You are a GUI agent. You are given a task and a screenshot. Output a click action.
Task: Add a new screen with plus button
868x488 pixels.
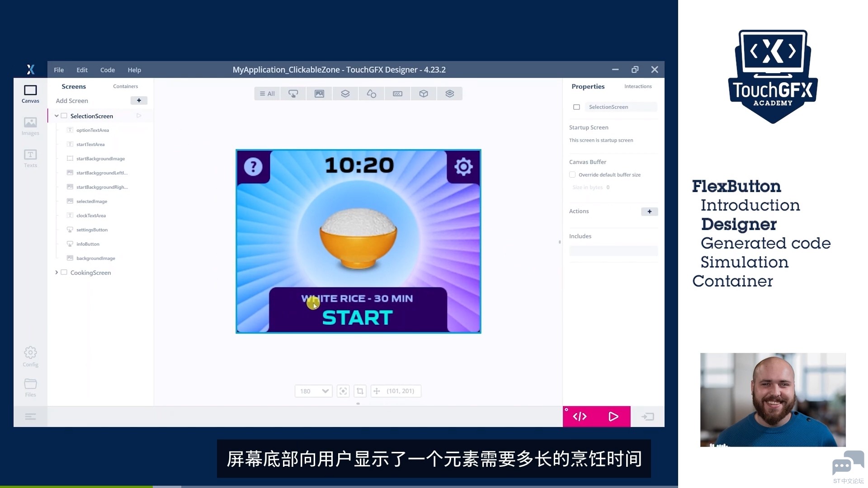pyautogui.click(x=139, y=100)
